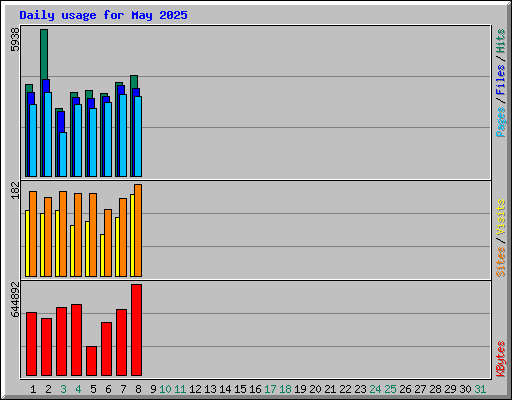Select day 1 on the date axis
512x400 pixels.
(33, 389)
